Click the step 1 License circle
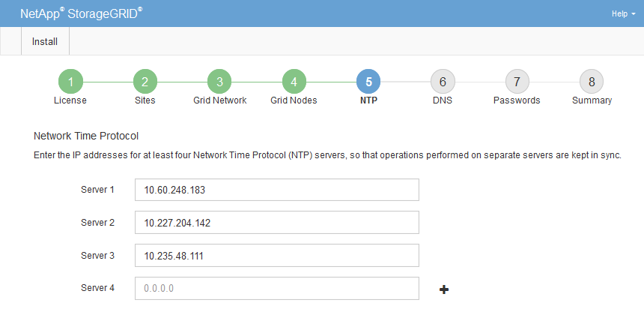The width and height of the screenshot is (644, 309). (70, 81)
